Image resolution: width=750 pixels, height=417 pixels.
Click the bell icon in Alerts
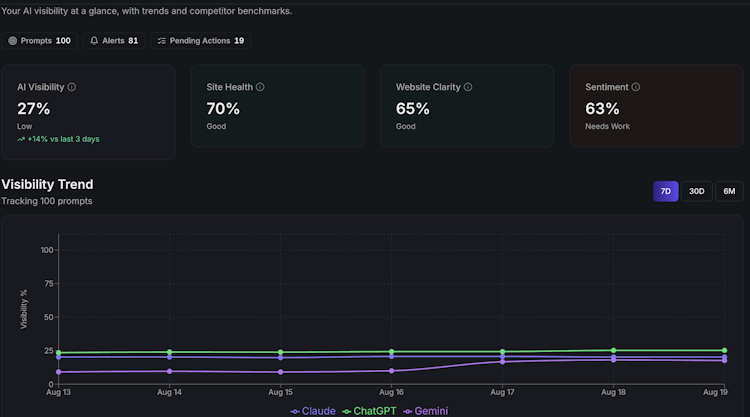coord(94,41)
